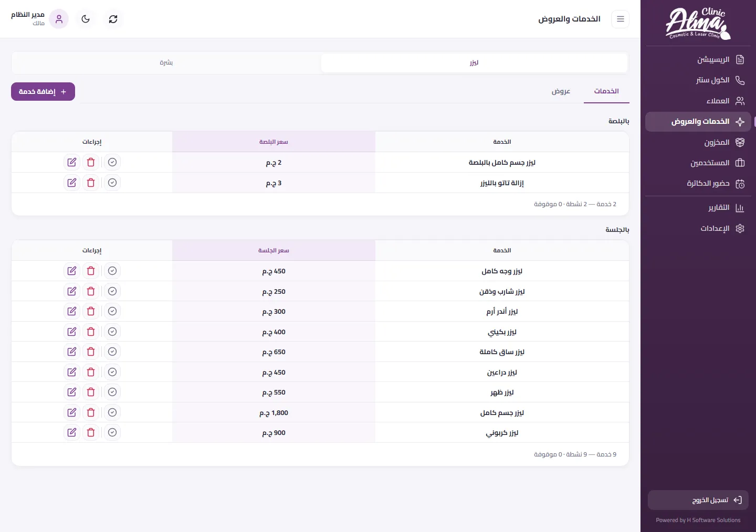The image size is (756, 532).
Task: Toggle dark mode with the moon icon
Action: [86, 19]
